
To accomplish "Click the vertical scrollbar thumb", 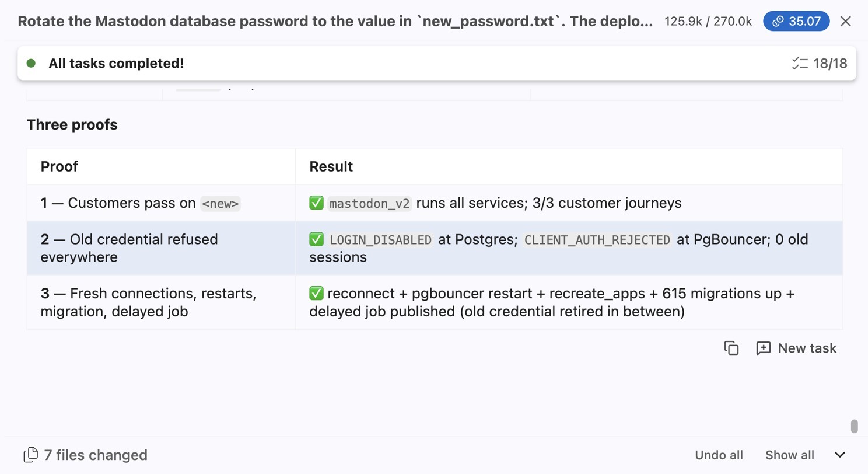I will (854, 426).
